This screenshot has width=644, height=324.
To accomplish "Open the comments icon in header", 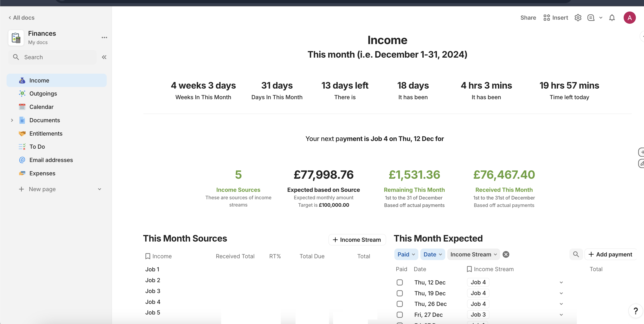I will 591,18.
